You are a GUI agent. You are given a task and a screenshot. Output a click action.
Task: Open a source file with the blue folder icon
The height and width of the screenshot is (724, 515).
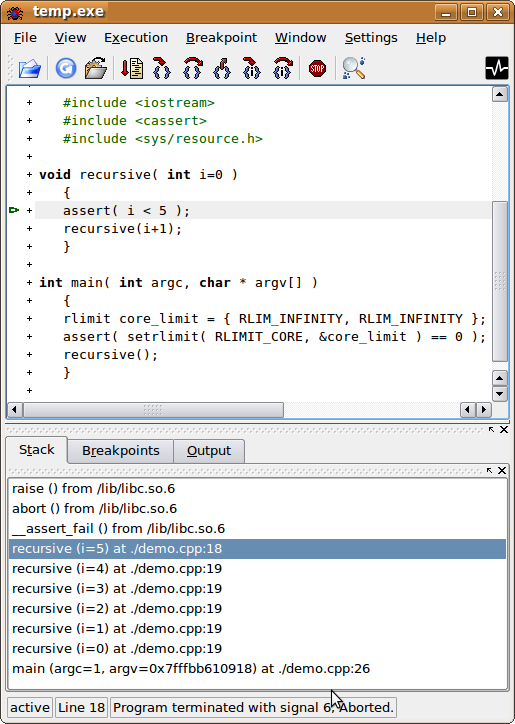click(30, 69)
